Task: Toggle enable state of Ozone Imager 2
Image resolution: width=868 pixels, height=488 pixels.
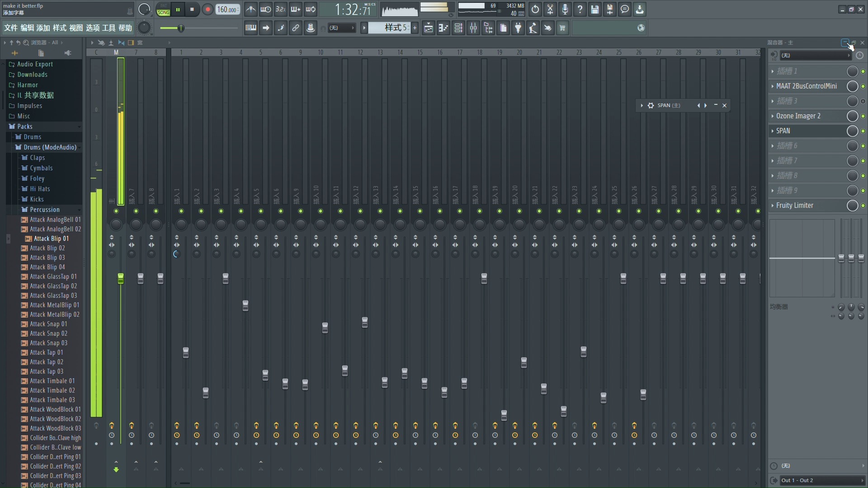Action: click(x=863, y=116)
